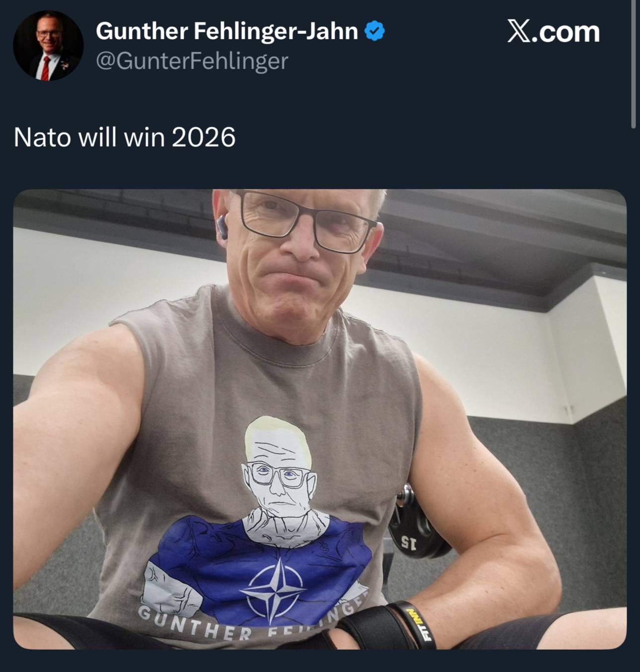Select the tweet text 'Nato will win 2026'
Viewport: 640px width, 672px height.
125,137
